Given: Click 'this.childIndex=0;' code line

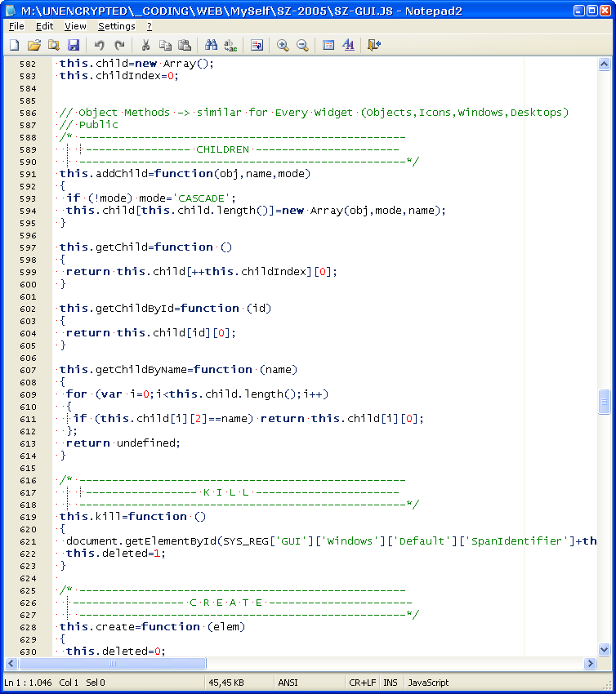Looking at the screenshot, I should click(x=119, y=76).
